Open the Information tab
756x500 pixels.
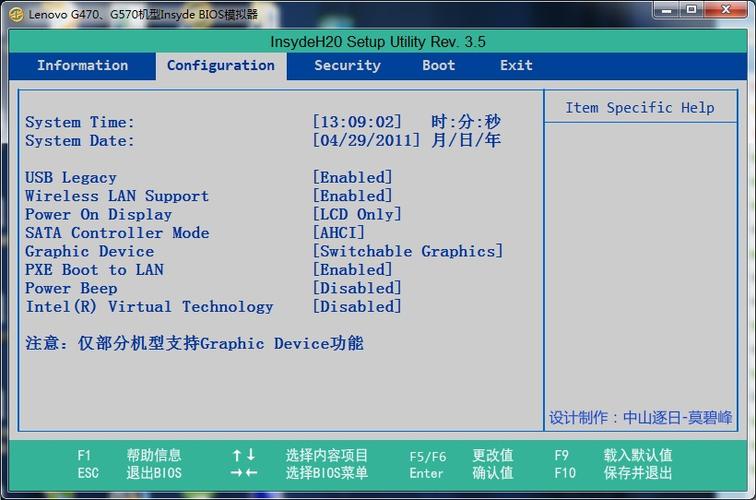(x=82, y=66)
